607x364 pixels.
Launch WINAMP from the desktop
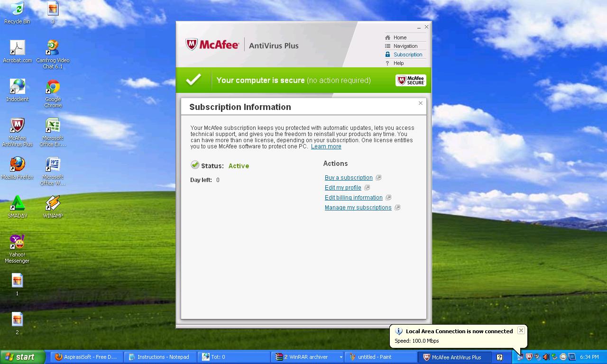click(x=53, y=207)
